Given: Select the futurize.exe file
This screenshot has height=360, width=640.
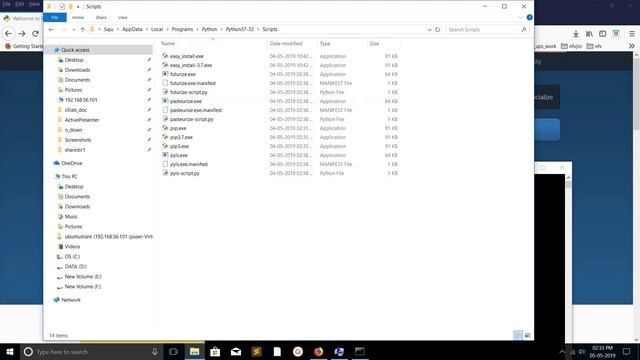Looking at the screenshot, I should [182, 74].
